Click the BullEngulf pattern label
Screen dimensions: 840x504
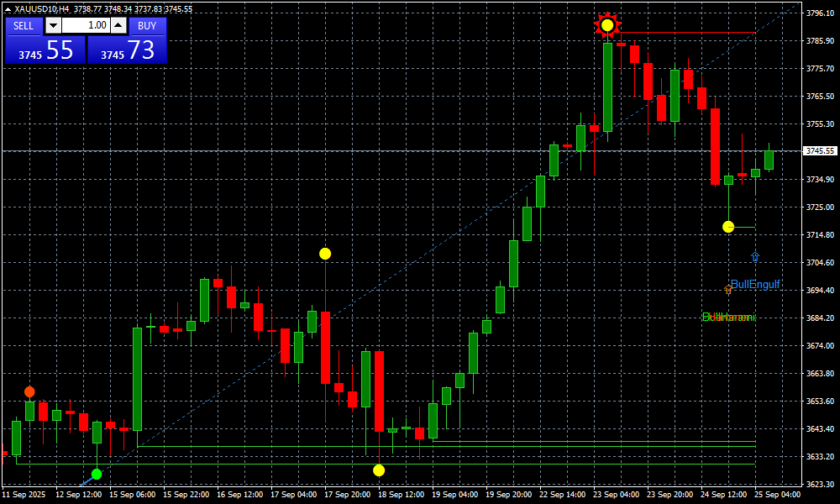(x=756, y=285)
